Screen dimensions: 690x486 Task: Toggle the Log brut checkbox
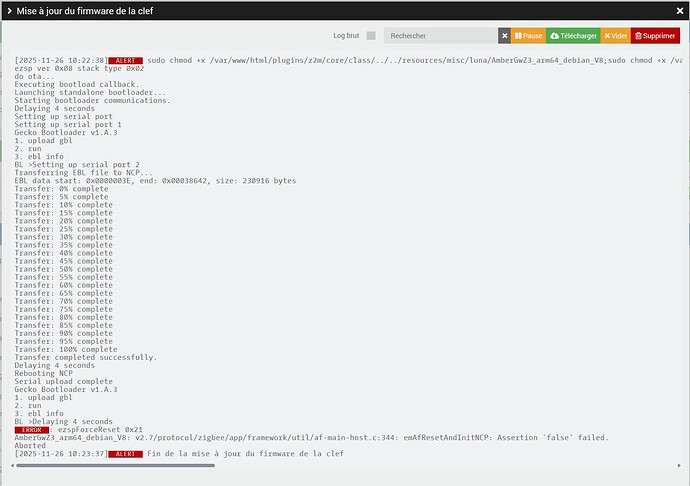click(x=371, y=36)
